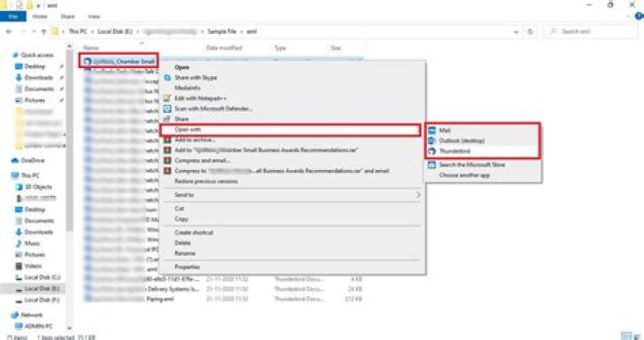Open recent locations dropdown beside navigation arrows
Image resolution: width=644 pixels, height=340 pixels.
(x=34, y=31)
